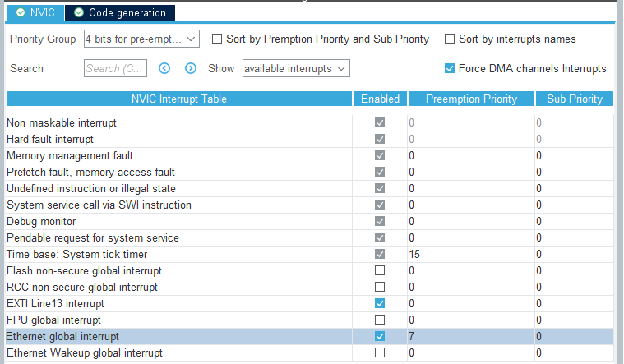This screenshot has height=364, width=624.
Task: Check Sort by interrupts names box
Action: coord(450,39)
